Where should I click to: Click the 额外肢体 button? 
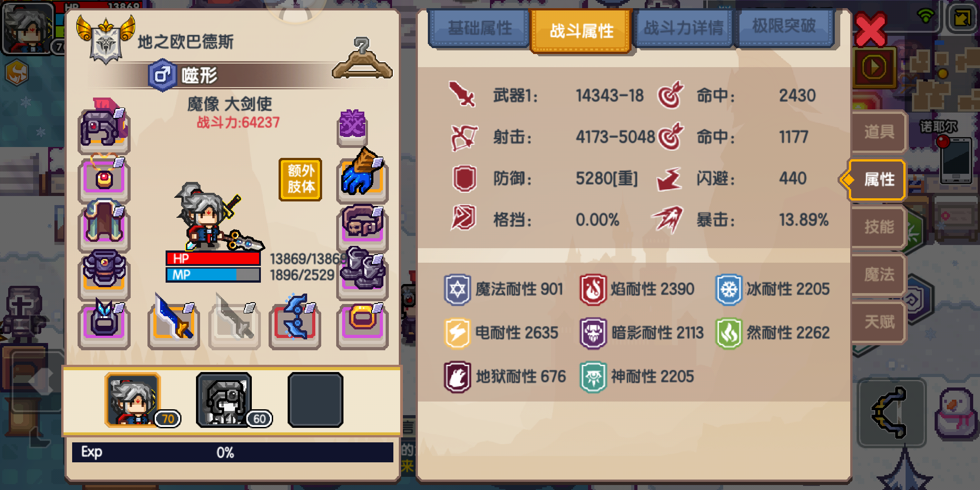tap(300, 179)
